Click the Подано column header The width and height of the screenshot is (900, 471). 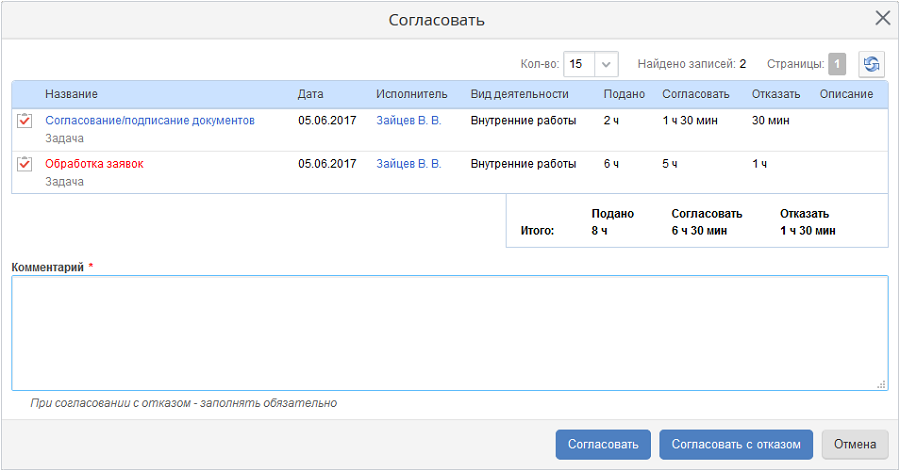tap(623, 94)
